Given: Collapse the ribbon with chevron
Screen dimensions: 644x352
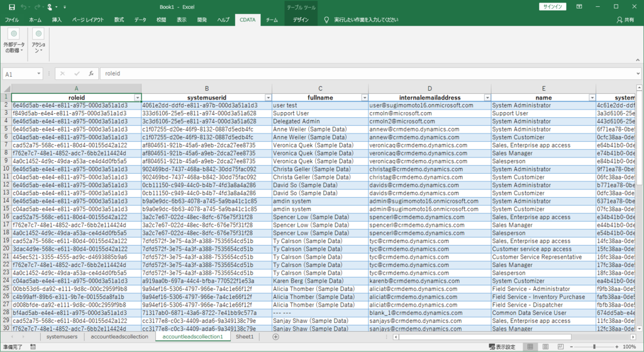Looking at the screenshot, I should click(x=638, y=60).
